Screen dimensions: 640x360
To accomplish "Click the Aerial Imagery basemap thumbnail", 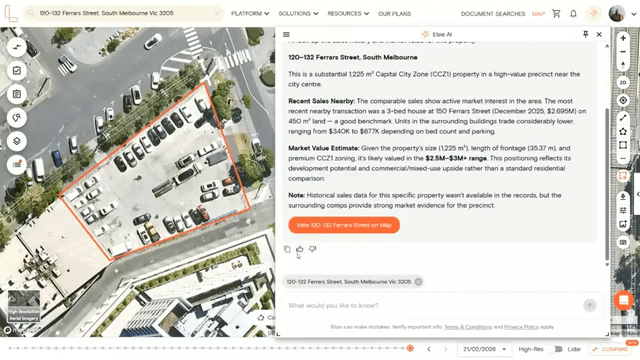I will point(24,306).
